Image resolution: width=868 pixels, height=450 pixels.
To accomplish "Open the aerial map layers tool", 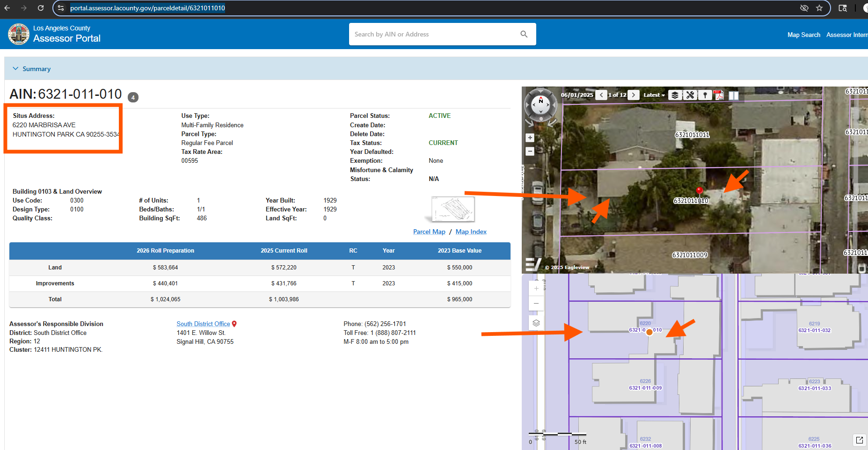I will click(674, 95).
